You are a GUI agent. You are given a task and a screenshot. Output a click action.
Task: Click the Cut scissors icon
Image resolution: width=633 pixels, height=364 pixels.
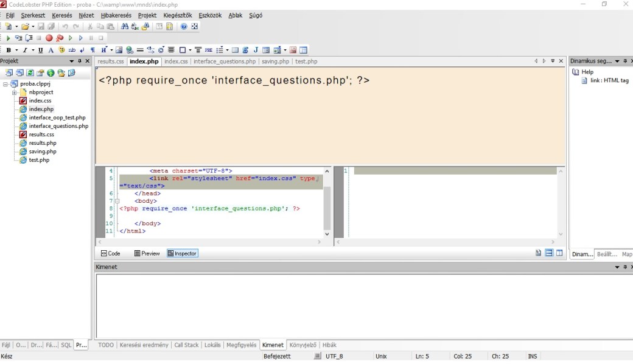tap(90, 27)
